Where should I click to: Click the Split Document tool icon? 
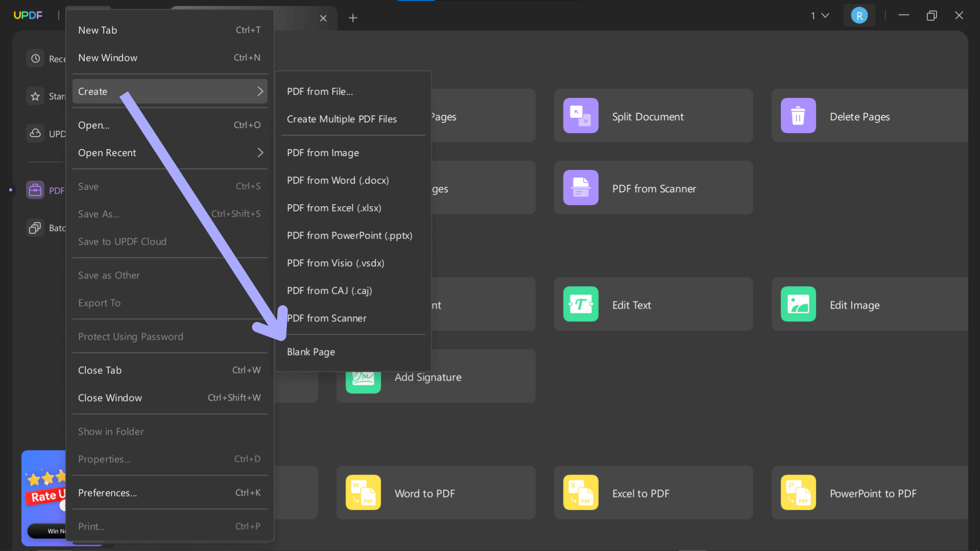pyautogui.click(x=580, y=116)
